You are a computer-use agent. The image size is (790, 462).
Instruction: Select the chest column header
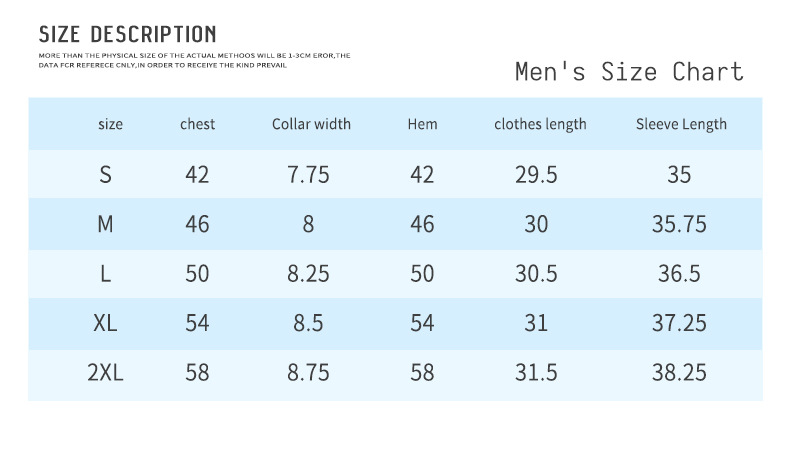197,125
